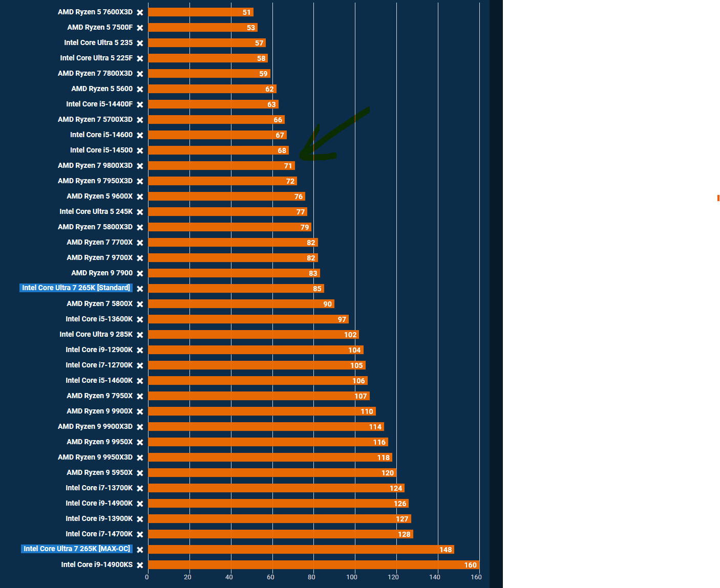Remove Intel Core i9-14900K with X icon
Image resolution: width=720 pixels, height=588 pixels.
tap(140, 504)
